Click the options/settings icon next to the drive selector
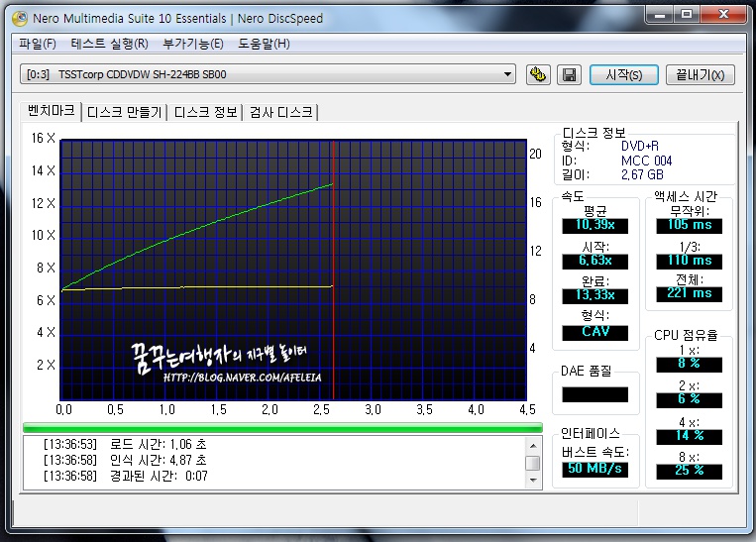The height and width of the screenshot is (542, 756). point(538,74)
